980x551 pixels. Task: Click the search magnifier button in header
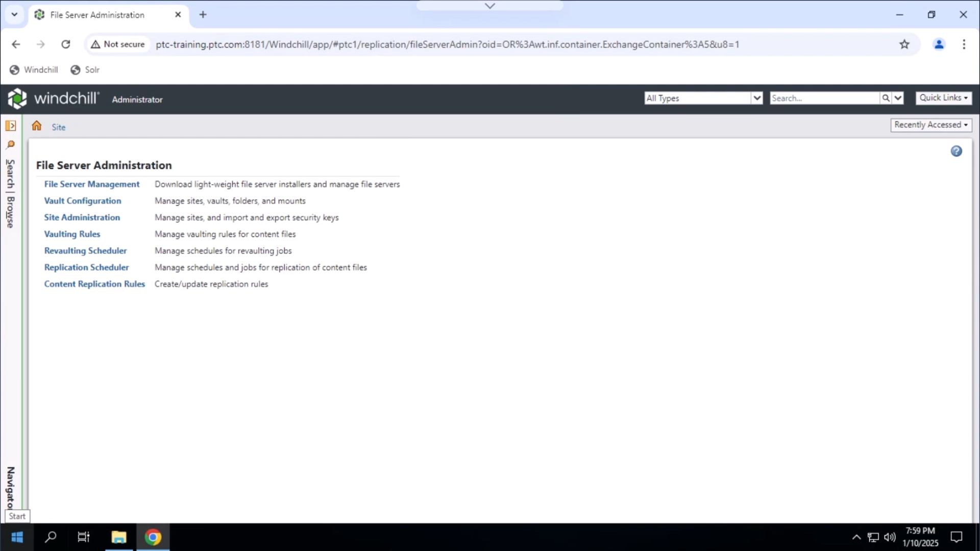tap(886, 98)
